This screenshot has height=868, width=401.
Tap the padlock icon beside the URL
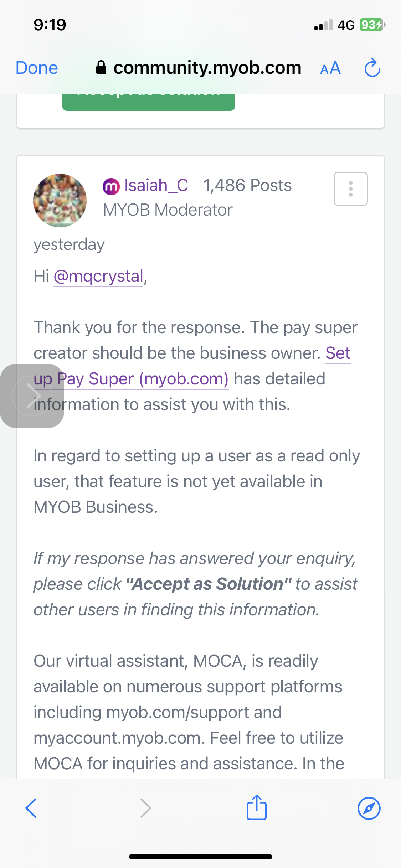101,67
